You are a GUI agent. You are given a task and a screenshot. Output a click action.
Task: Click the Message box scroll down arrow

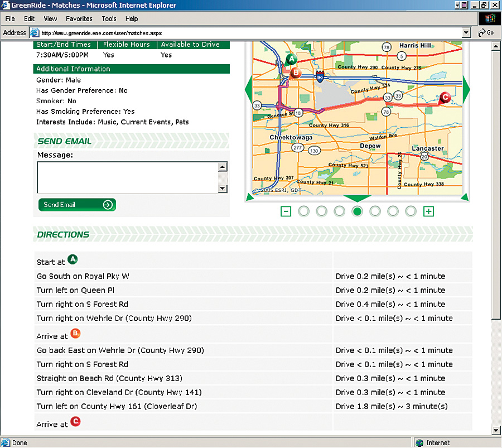point(223,189)
